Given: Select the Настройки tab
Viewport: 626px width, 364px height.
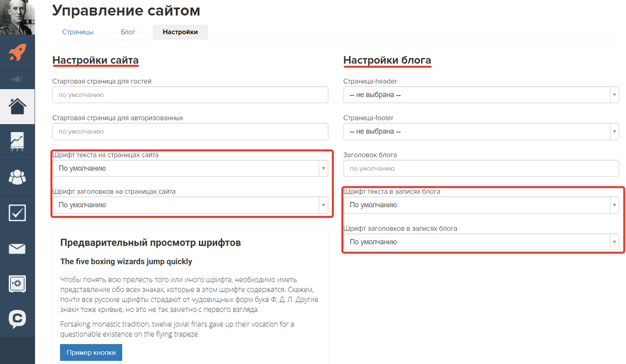Looking at the screenshot, I should click(180, 32).
